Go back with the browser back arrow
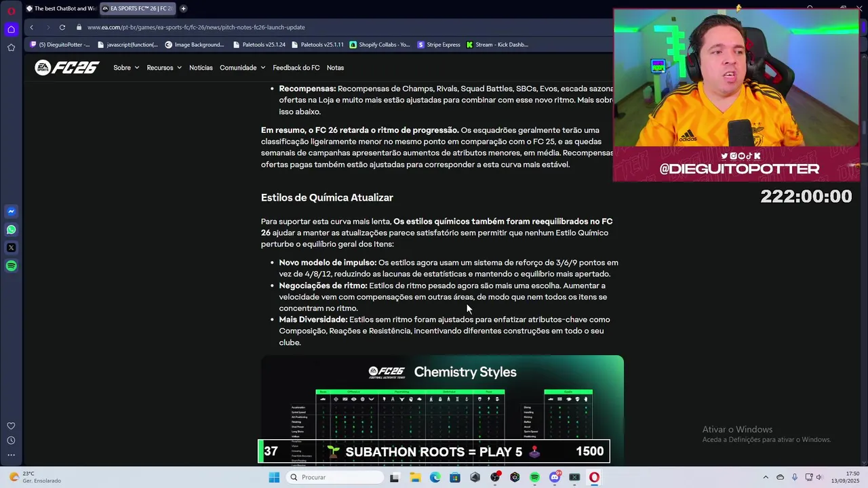This screenshot has width=868, height=488. tap(31, 27)
